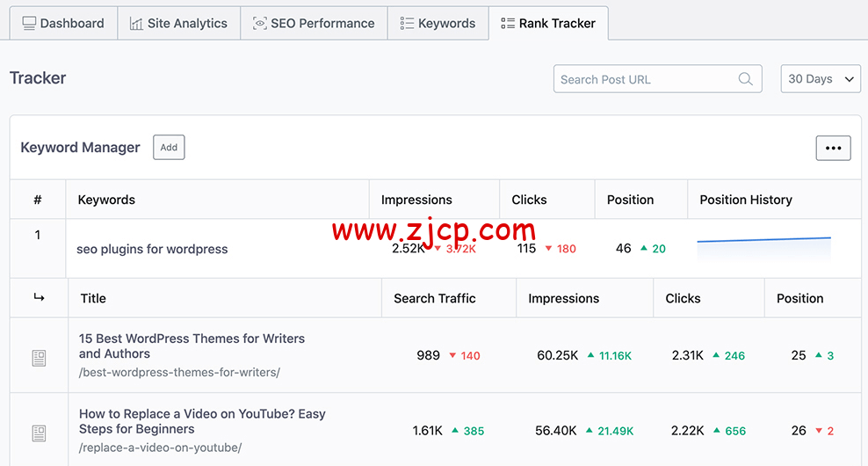Click post icon for WordPress Themes article
The image size is (868, 466).
[39, 357]
